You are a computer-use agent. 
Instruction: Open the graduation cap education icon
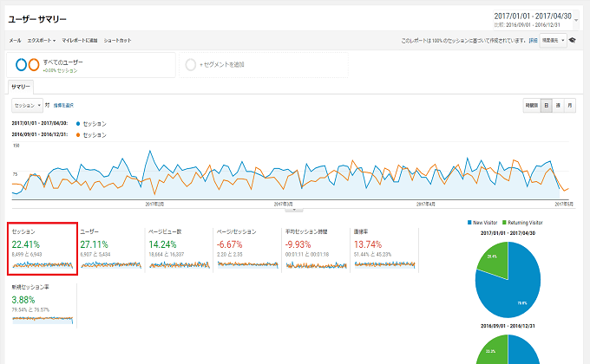click(573, 40)
